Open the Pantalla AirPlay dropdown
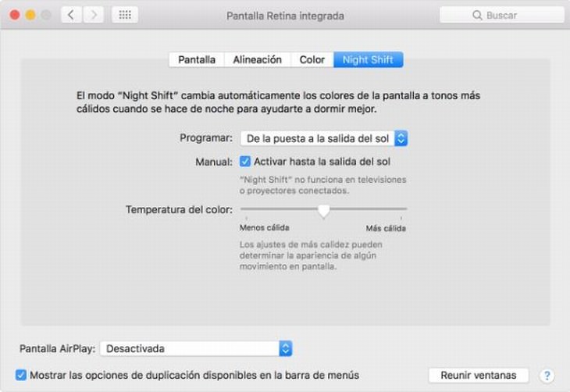This screenshot has width=570, height=392. pyautogui.click(x=196, y=348)
